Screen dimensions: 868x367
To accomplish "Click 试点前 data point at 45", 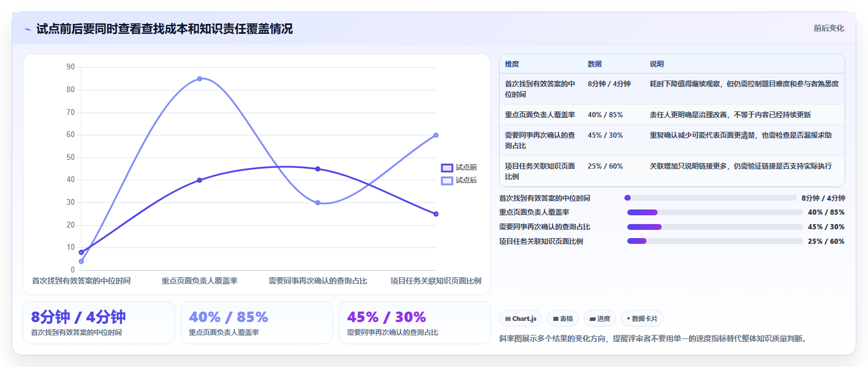I will 318,169.
